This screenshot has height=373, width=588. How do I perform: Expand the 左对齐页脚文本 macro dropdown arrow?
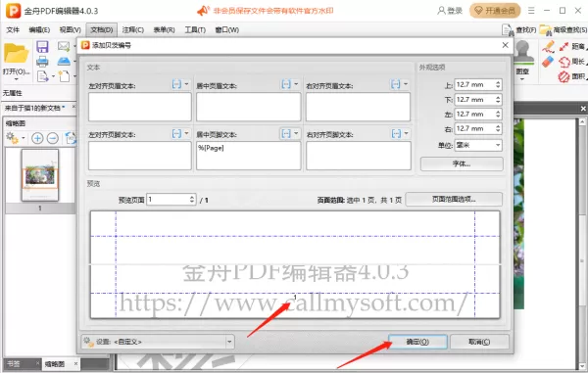click(x=186, y=133)
